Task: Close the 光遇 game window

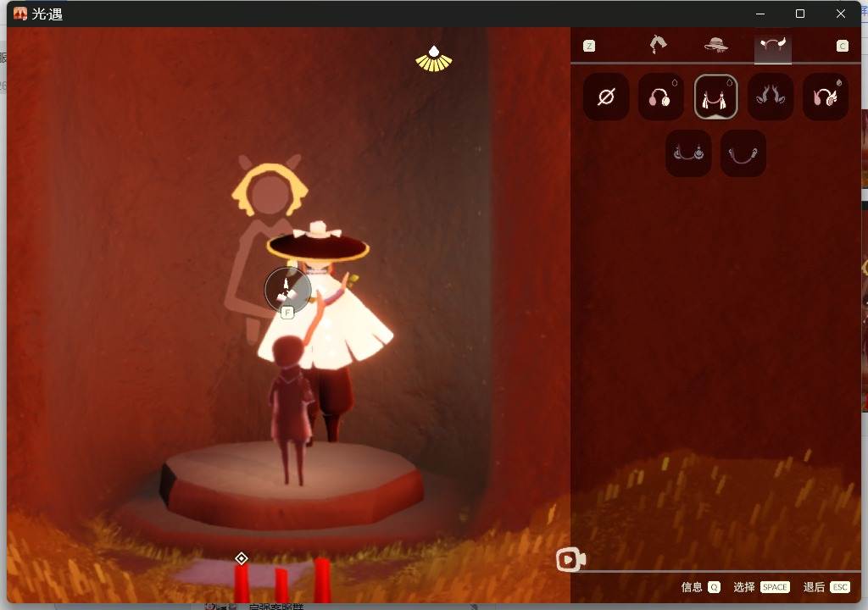Action: [x=840, y=14]
